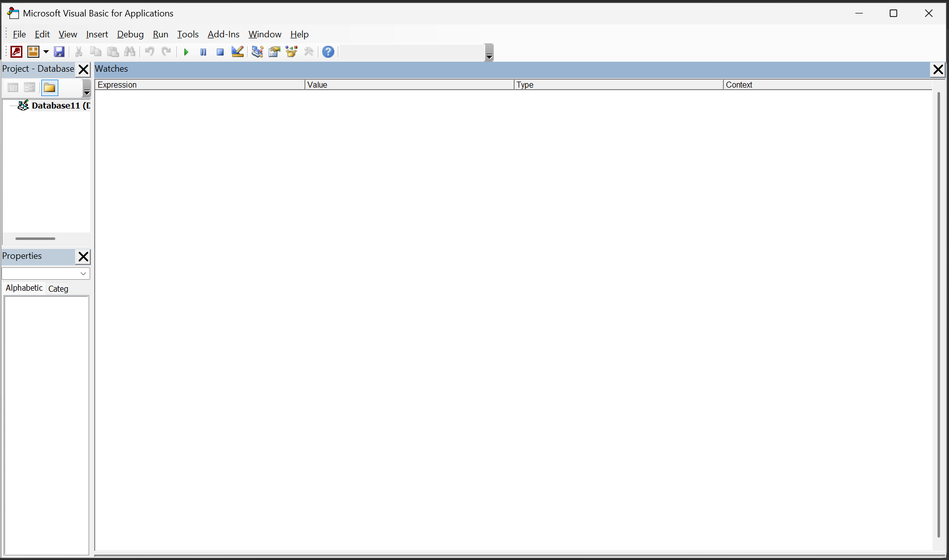
Task: Switch to the Alphabetic tab
Action: pos(24,288)
